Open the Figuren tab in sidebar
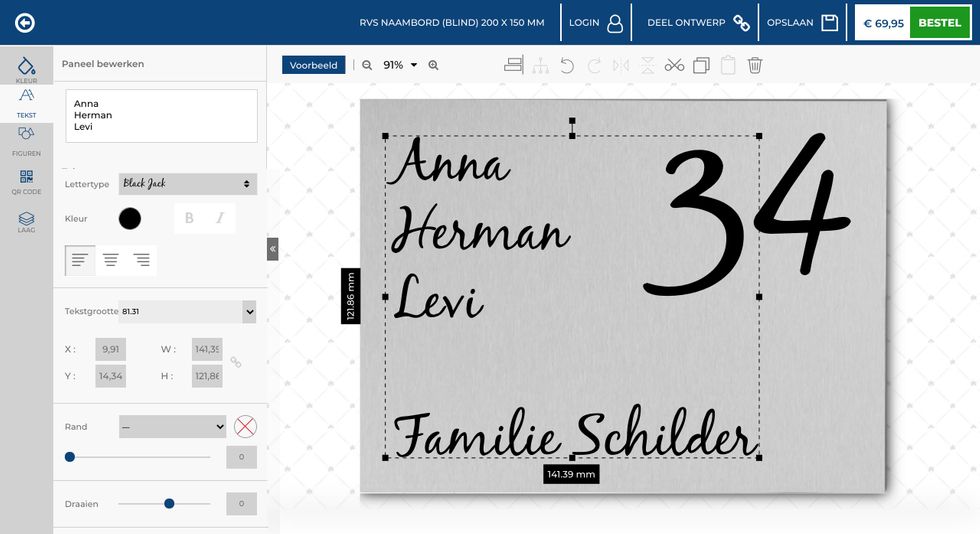 [x=26, y=140]
